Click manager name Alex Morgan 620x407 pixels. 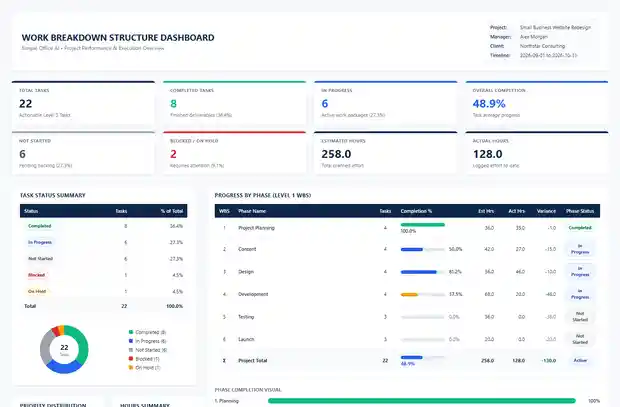point(533,37)
